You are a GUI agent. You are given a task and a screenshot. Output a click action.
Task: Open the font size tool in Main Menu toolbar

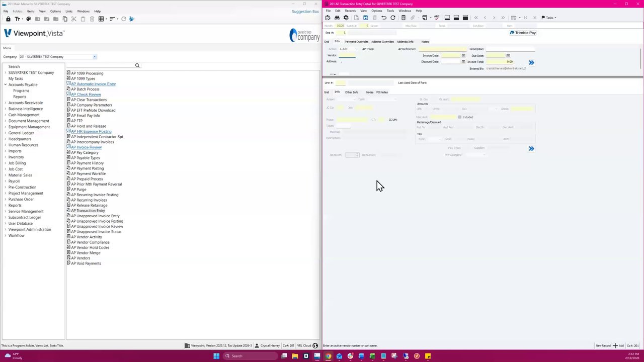[18, 19]
